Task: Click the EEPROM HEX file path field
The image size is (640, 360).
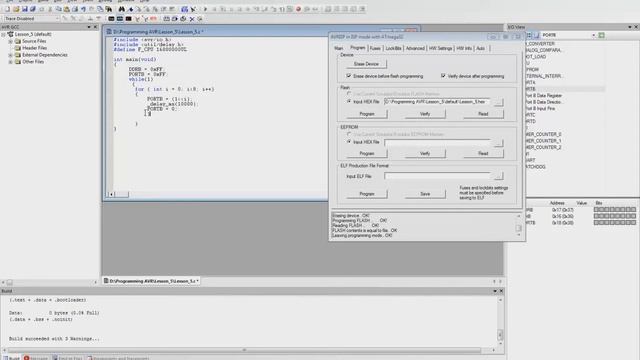Action: (437, 142)
